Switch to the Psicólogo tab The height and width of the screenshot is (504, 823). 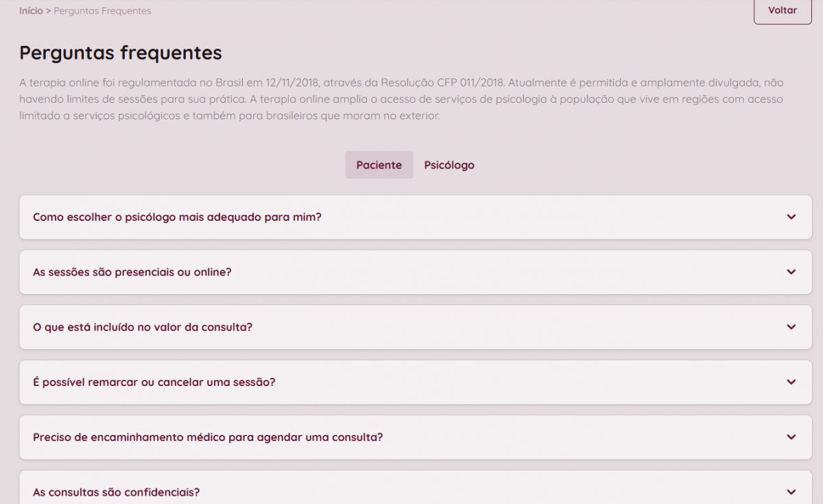[x=449, y=165]
